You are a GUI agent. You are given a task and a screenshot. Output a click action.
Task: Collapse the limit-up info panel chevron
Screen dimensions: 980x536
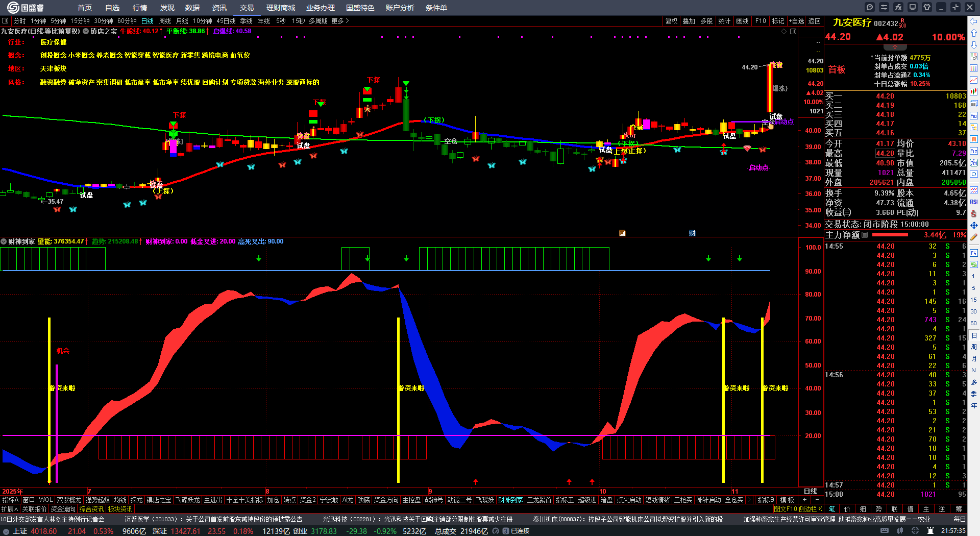[895, 47]
